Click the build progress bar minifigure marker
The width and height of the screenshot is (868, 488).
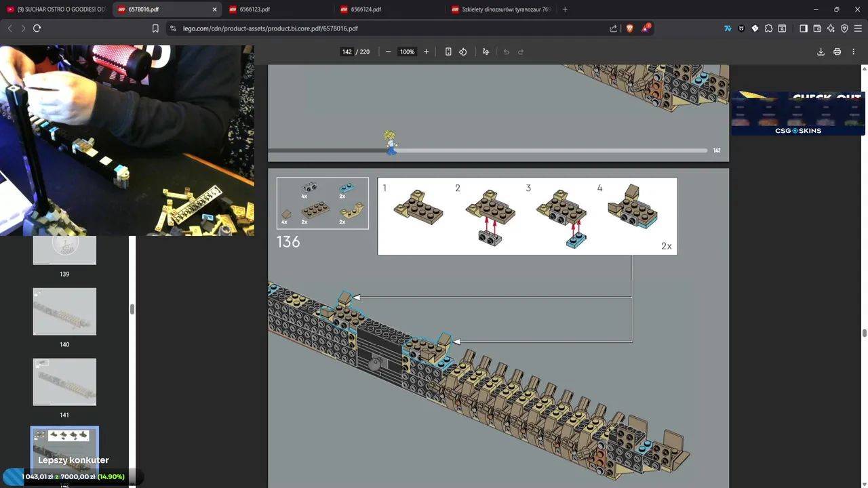(x=390, y=143)
